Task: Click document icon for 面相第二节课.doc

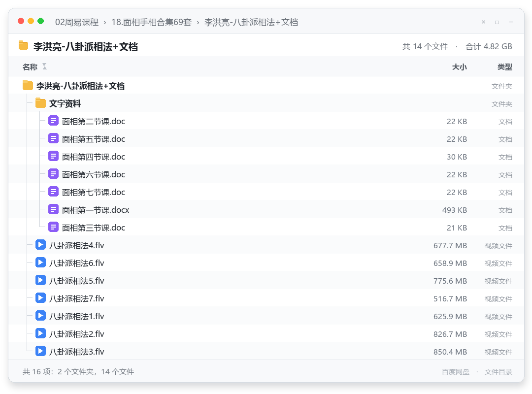Action: pyautogui.click(x=53, y=121)
